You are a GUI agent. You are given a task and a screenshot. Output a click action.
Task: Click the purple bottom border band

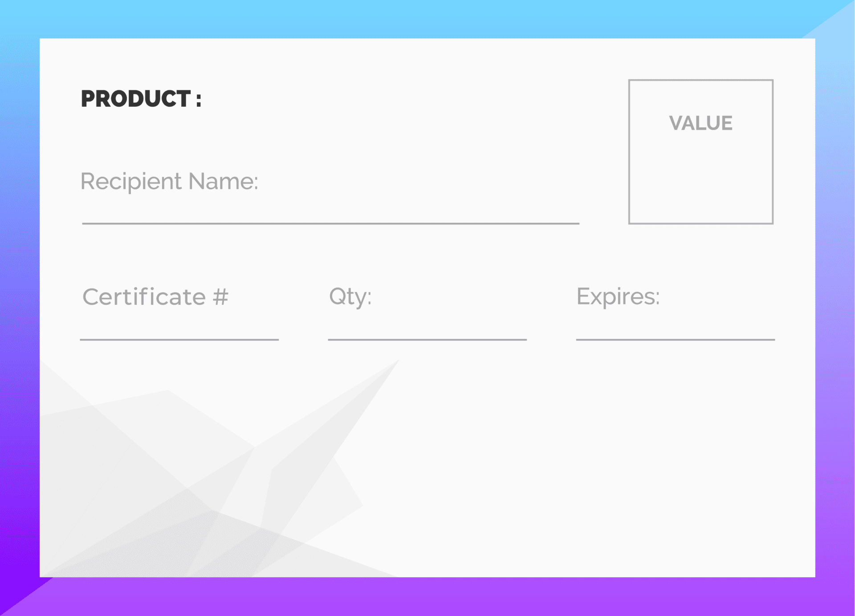427,596
